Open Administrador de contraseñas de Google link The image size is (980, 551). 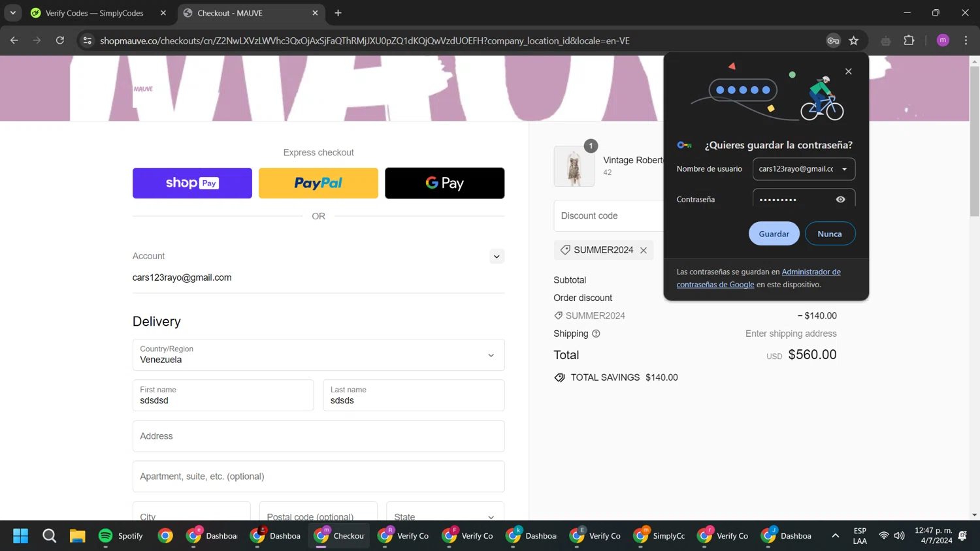coord(759,278)
